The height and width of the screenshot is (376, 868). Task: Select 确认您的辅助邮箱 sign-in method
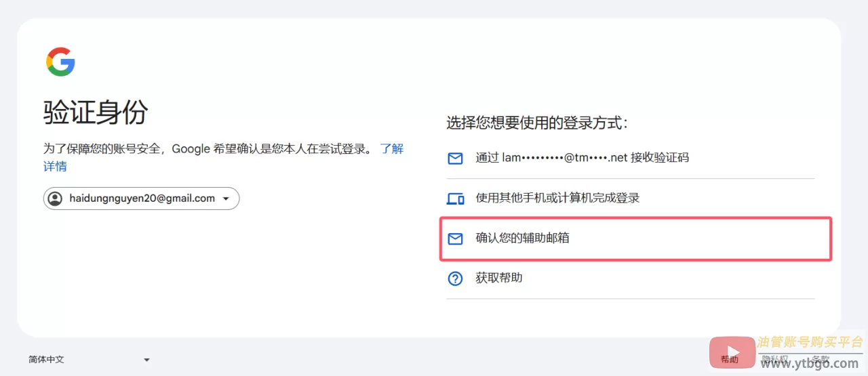pyautogui.click(x=522, y=238)
